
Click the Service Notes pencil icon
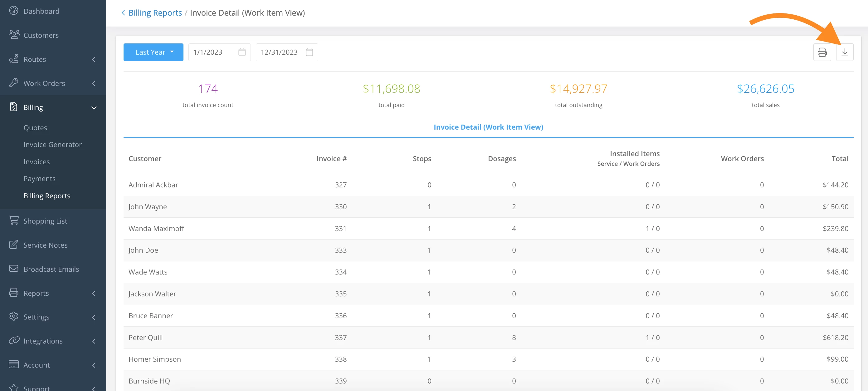coord(13,245)
